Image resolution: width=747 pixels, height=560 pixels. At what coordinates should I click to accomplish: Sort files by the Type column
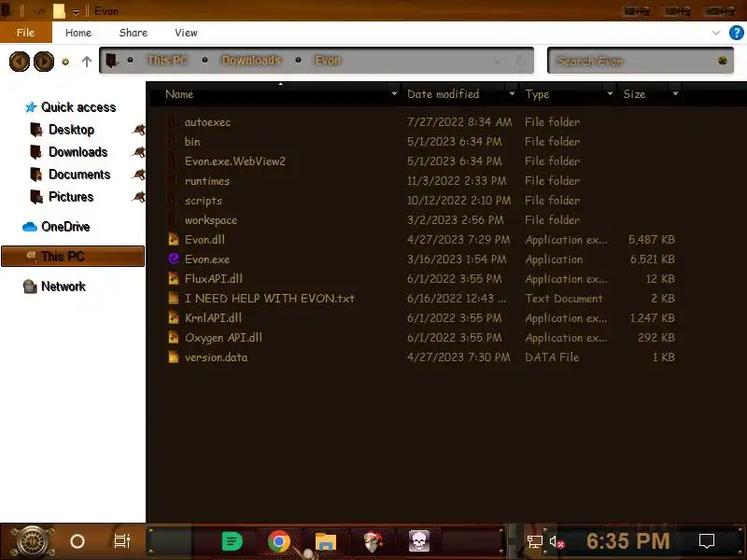[x=537, y=94]
